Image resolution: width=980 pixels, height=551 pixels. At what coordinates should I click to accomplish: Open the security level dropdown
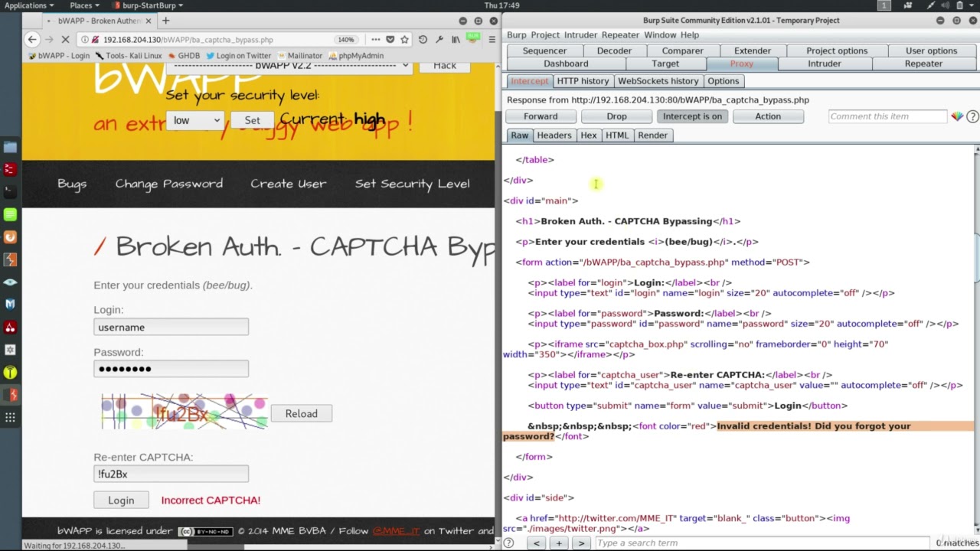195,120
